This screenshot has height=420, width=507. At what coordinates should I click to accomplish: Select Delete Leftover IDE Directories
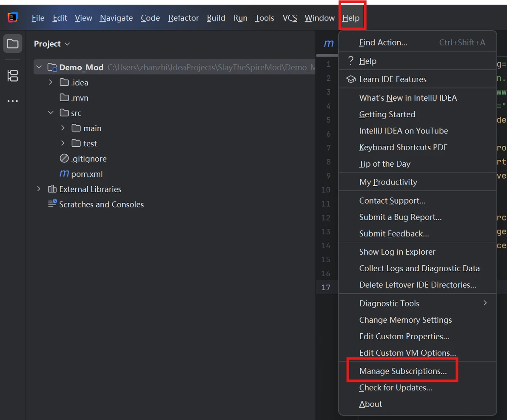tap(418, 285)
